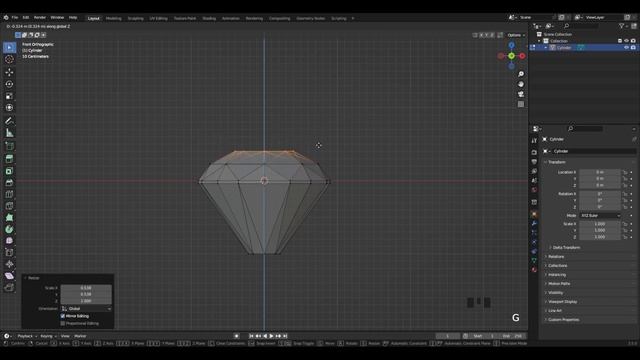Pick the Scale tool
This screenshot has width=640, height=360.
click(9, 96)
